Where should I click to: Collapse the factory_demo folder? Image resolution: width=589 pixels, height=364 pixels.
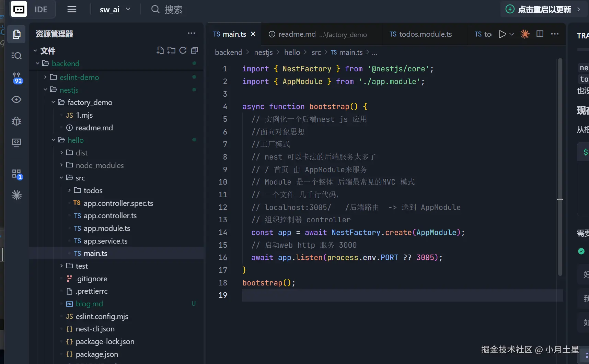coord(54,102)
